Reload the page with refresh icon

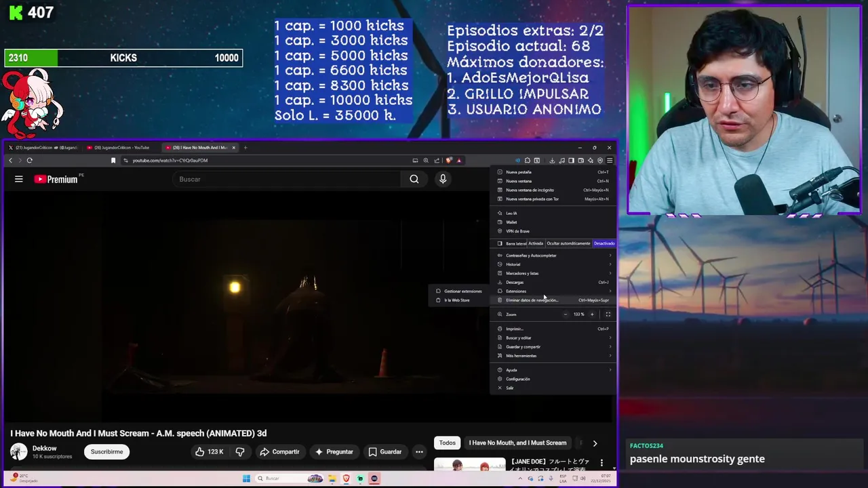(x=30, y=161)
